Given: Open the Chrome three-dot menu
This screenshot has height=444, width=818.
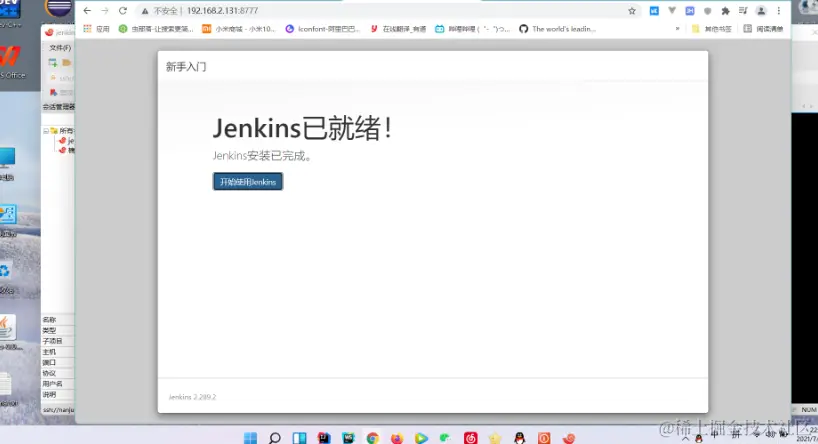Looking at the screenshot, I should (x=779, y=11).
